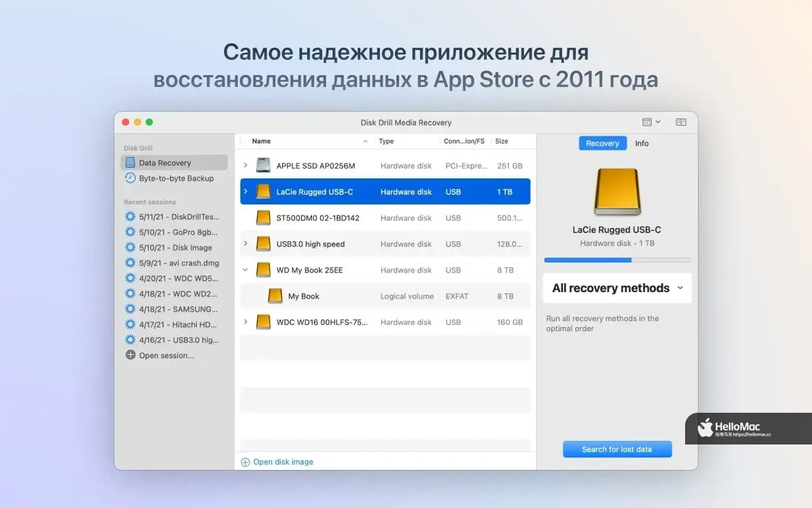
Task: Toggle the side panel toolbar icon
Action: tap(681, 122)
